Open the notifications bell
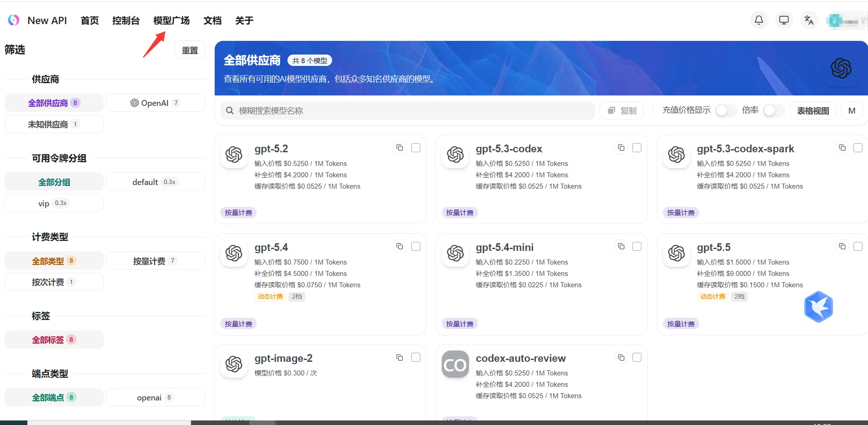 pyautogui.click(x=759, y=20)
